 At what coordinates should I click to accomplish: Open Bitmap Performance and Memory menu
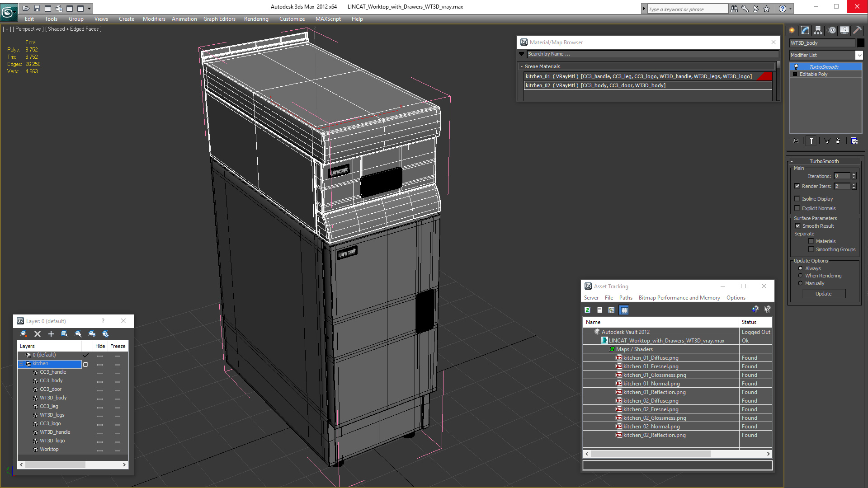[679, 298]
